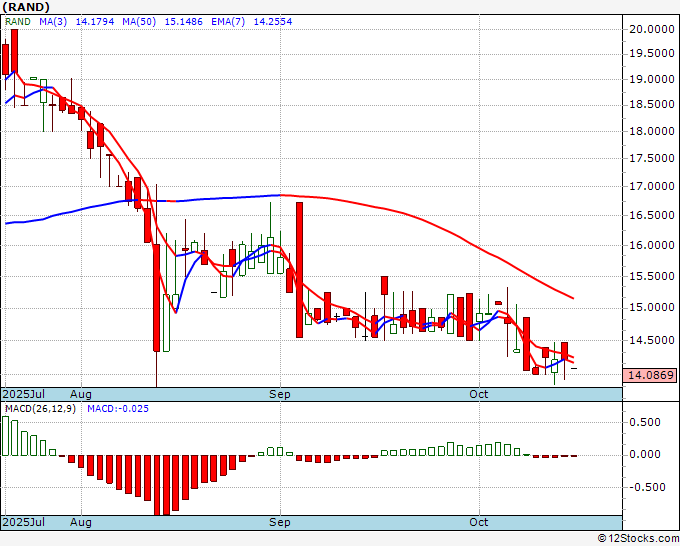Open the 12Stocks.com copyright link
The height and width of the screenshot is (546, 680).
(x=638, y=539)
